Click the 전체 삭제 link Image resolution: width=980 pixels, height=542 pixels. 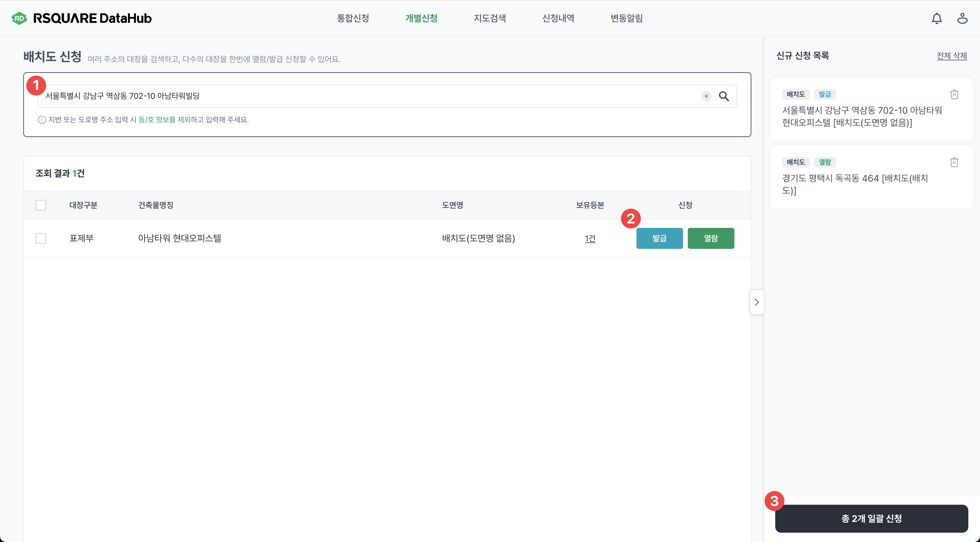point(951,56)
